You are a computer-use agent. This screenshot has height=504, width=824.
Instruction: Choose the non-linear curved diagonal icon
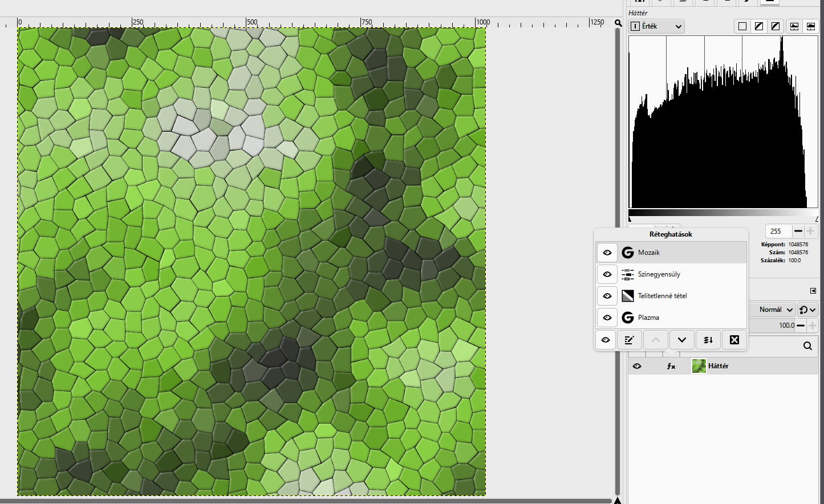[x=776, y=26]
